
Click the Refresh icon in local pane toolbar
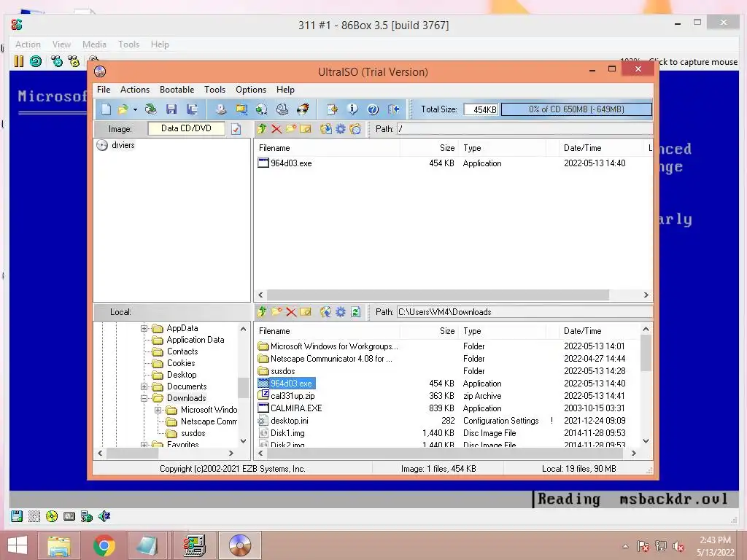[355, 312]
